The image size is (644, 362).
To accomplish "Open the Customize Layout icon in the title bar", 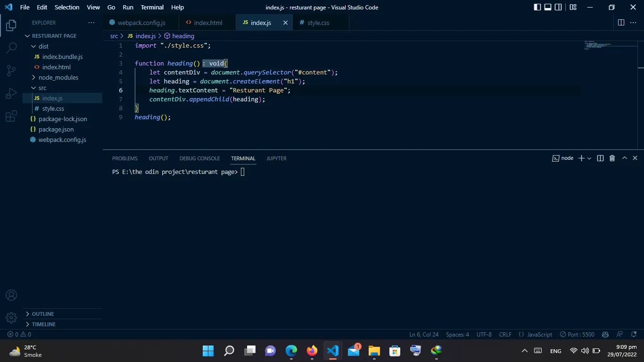I will pyautogui.click(x=573, y=7).
